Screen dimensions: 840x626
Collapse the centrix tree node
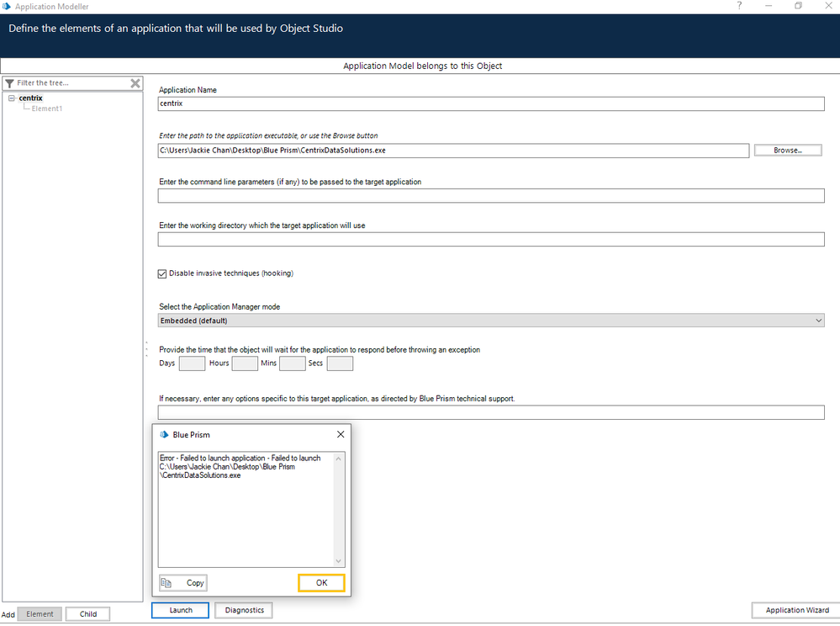(11, 98)
